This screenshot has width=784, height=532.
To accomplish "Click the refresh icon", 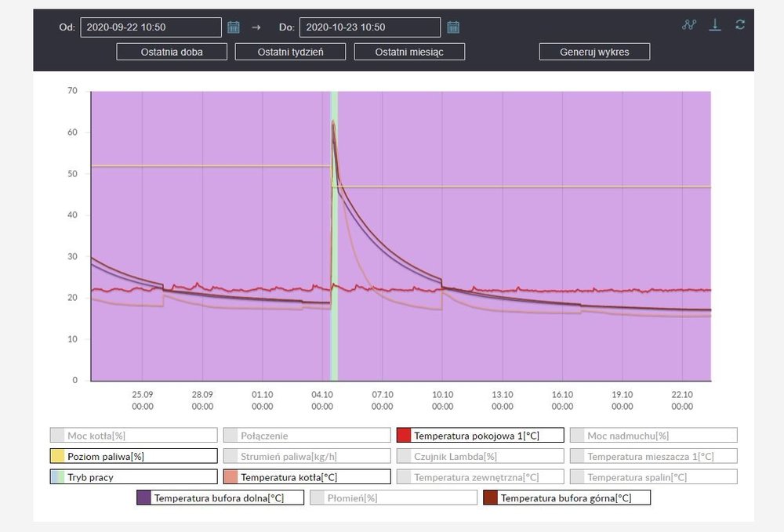I will coord(739,24).
